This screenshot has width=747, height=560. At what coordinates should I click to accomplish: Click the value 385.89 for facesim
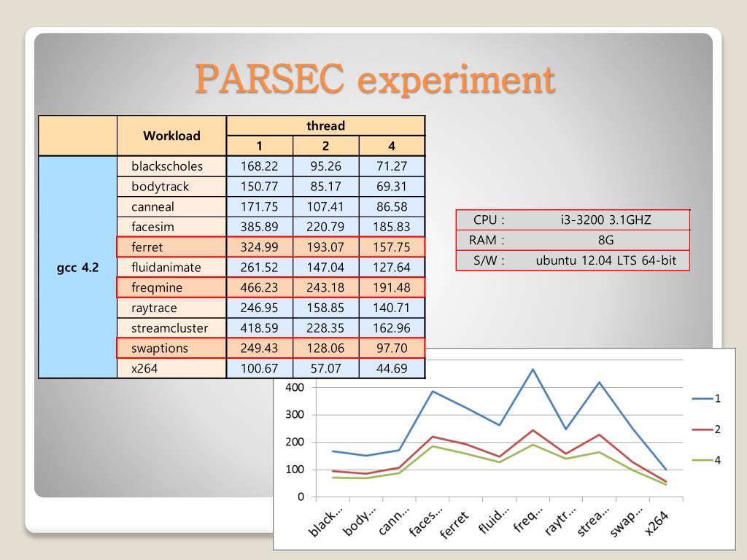click(259, 227)
